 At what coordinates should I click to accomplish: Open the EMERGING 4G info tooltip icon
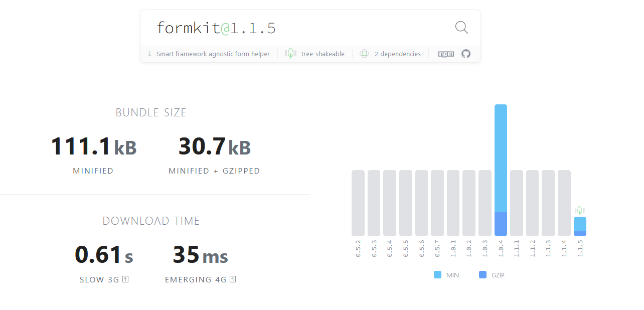[x=232, y=279]
